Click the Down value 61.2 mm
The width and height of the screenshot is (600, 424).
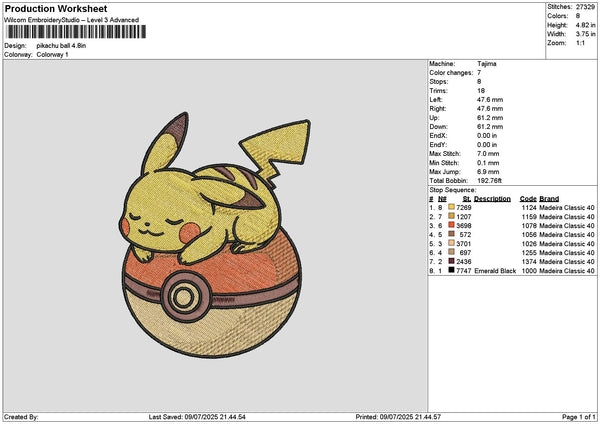[490, 127]
